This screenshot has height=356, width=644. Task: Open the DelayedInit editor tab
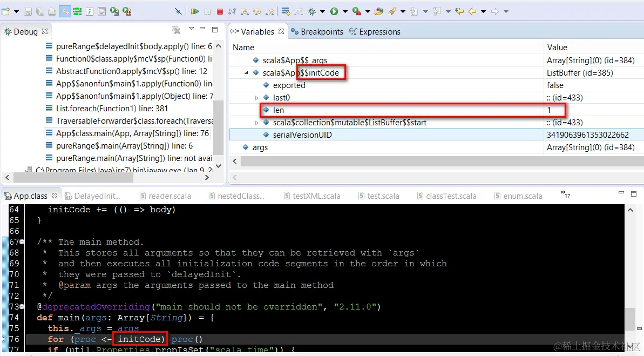tap(92, 196)
